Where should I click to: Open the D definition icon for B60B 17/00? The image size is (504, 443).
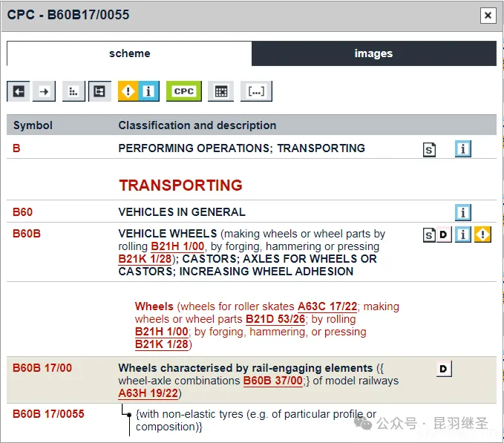(x=444, y=369)
